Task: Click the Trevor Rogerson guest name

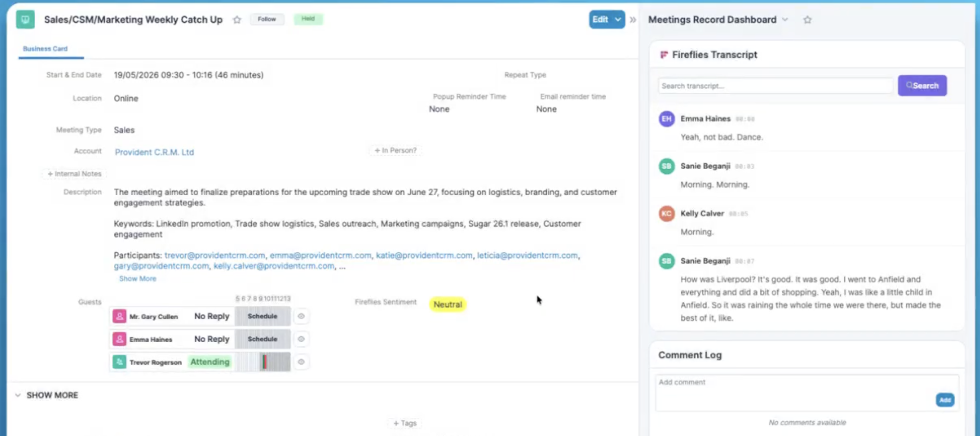Action: pyautogui.click(x=156, y=362)
